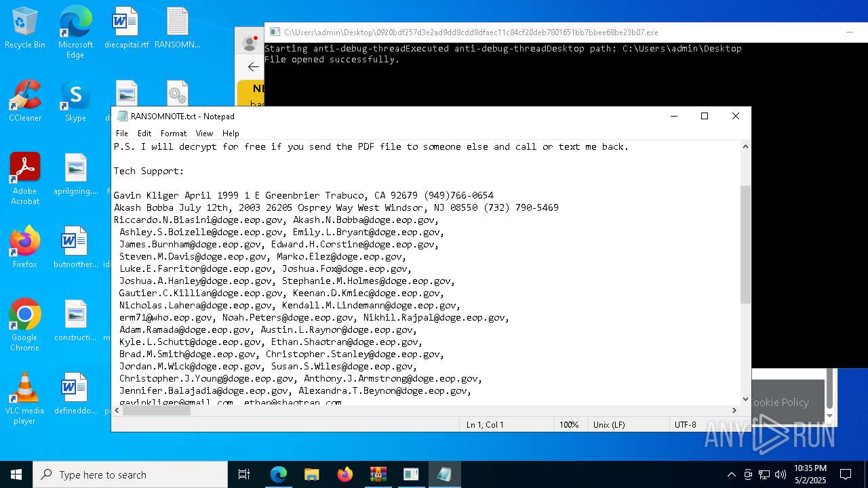This screenshot has width=868, height=488.
Task: Open Notepad File menu
Action: (122, 134)
